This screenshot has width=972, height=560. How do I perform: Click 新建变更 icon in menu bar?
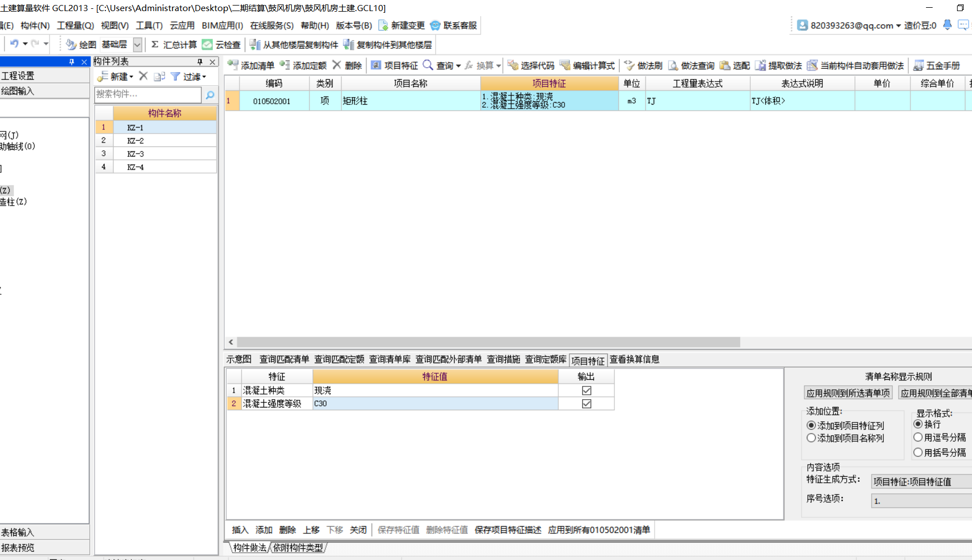383,26
